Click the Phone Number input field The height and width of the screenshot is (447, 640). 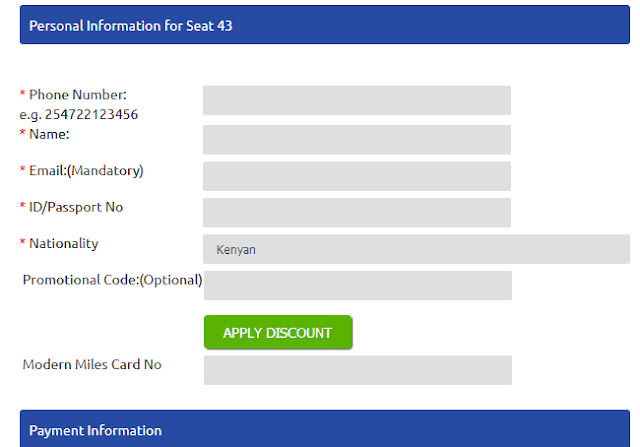[x=356, y=100]
